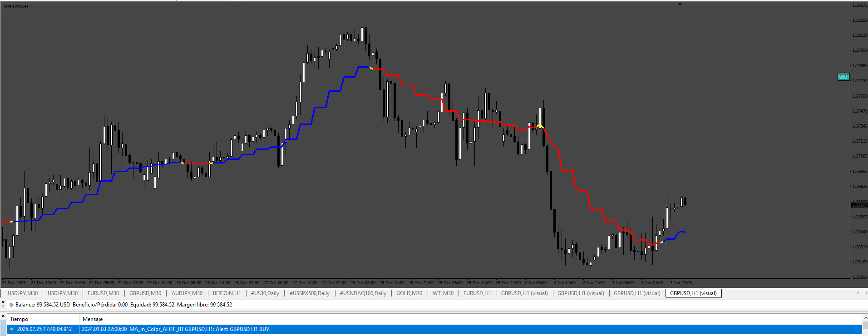The width and height of the screenshot is (868, 336).
Task: Click the 1.28250 price scale level
Action: (860, 20)
